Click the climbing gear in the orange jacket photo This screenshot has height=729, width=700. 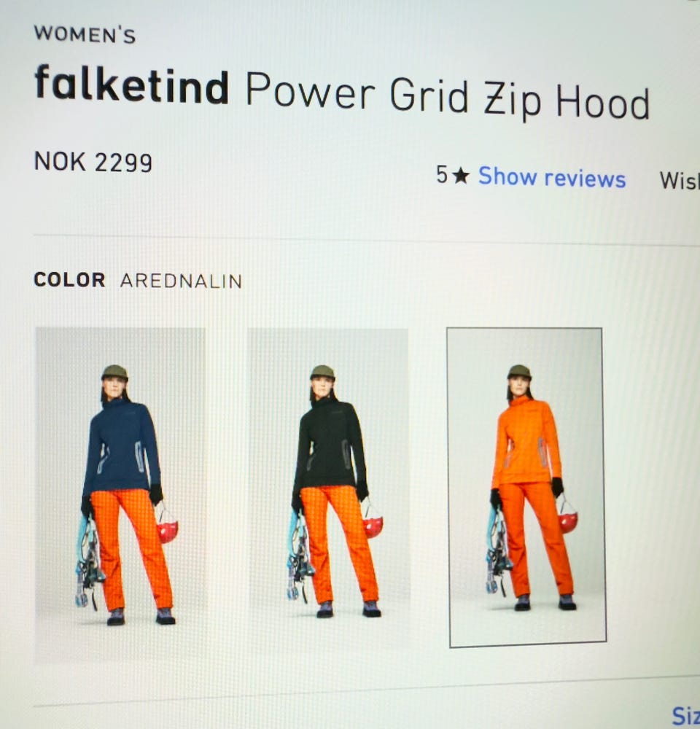coord(498,553)
